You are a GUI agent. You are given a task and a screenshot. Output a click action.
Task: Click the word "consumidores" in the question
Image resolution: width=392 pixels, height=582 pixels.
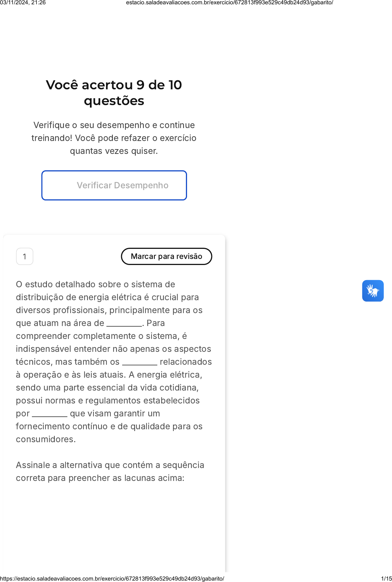[45, 439]
